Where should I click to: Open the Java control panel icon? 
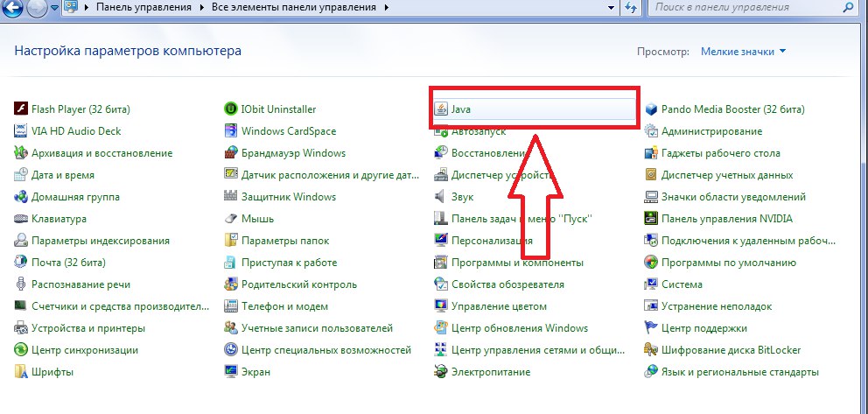click(x=442, y=109)
